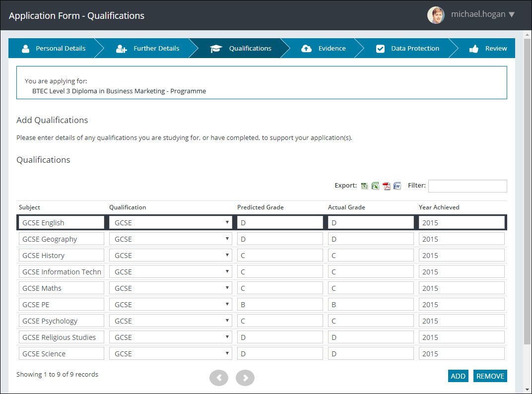
Task: Jump to the Review step
Action: tap(489, 49)
